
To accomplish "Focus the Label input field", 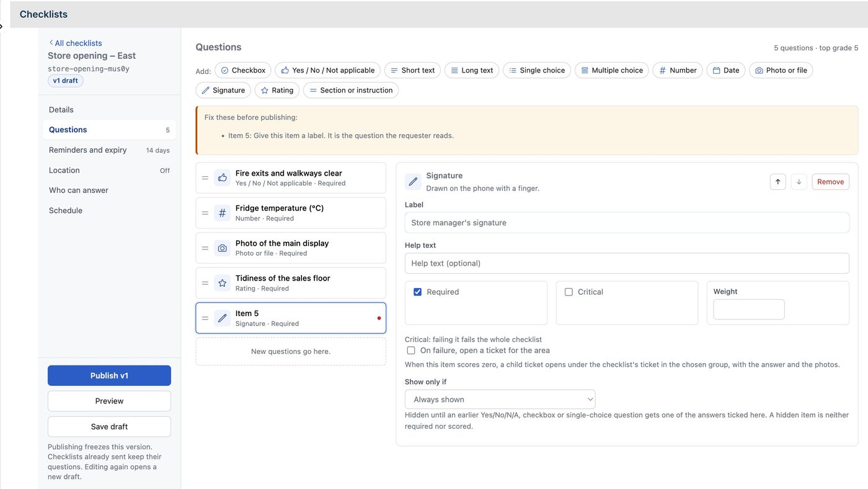I will [627, 223].
